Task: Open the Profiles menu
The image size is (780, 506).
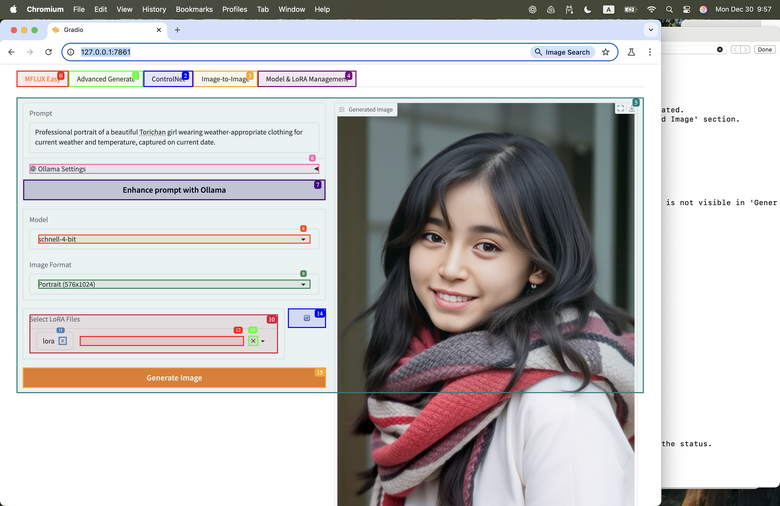Action: (234, 9)
